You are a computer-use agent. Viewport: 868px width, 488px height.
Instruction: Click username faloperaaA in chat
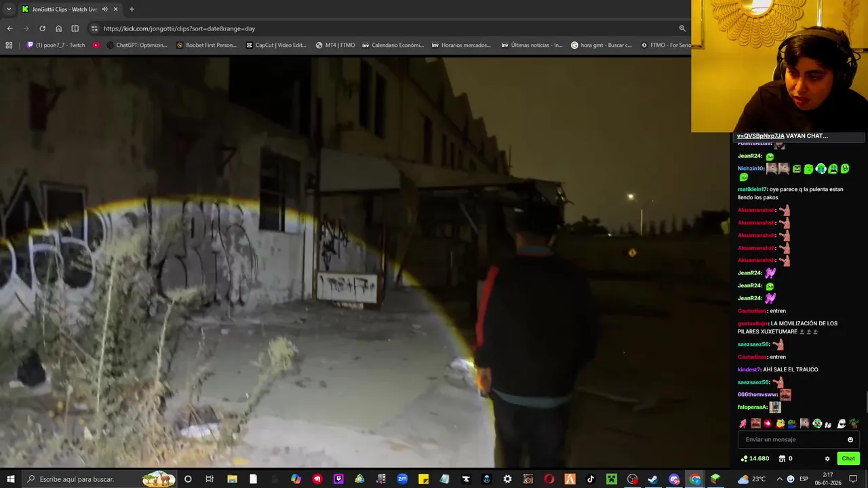(752, 407)
